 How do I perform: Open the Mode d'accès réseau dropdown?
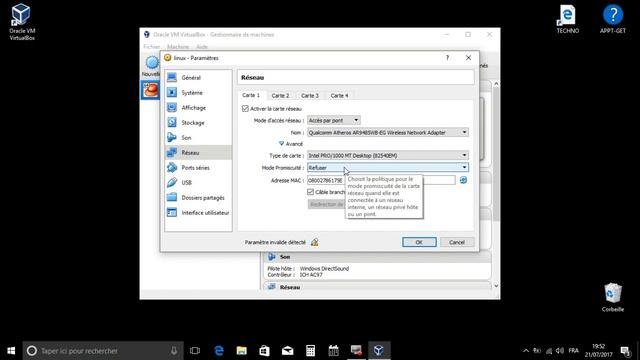334,120
